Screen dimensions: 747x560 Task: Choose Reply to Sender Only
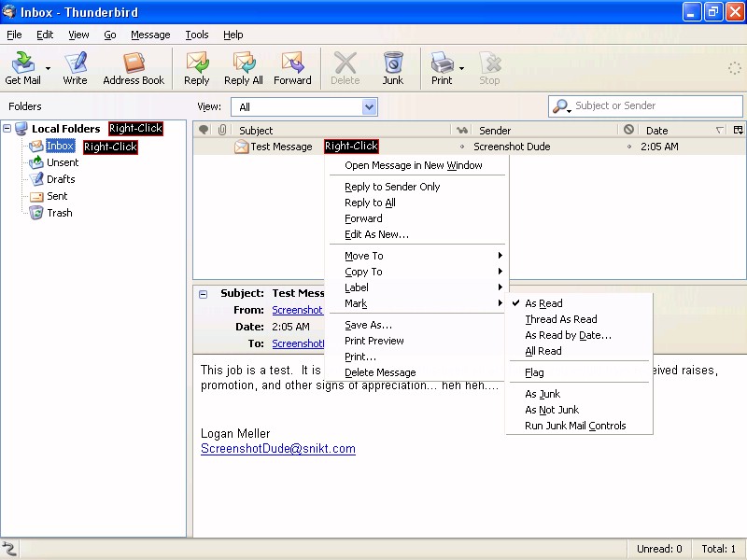pos(416,187)
